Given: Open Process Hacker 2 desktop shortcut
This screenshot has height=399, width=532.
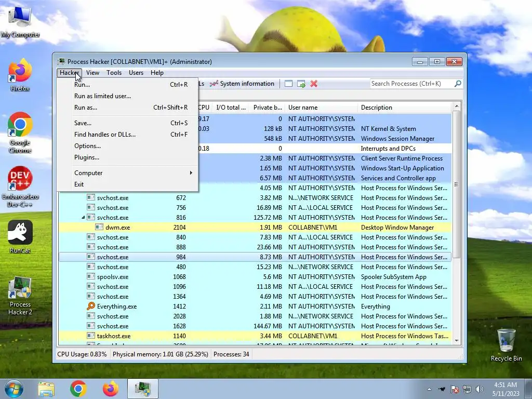Looking at the screenshot, I should [x=20, y=296].
